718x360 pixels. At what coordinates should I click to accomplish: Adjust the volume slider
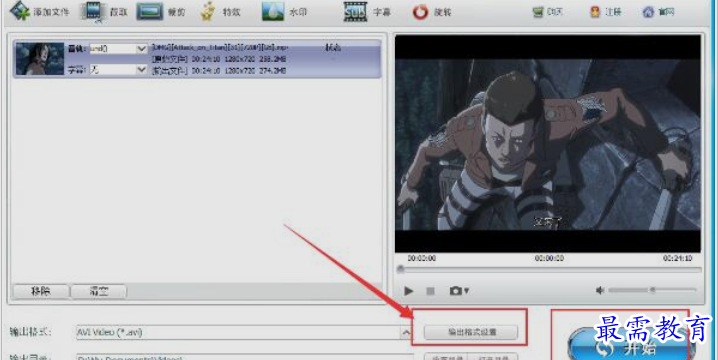(652, 290)
